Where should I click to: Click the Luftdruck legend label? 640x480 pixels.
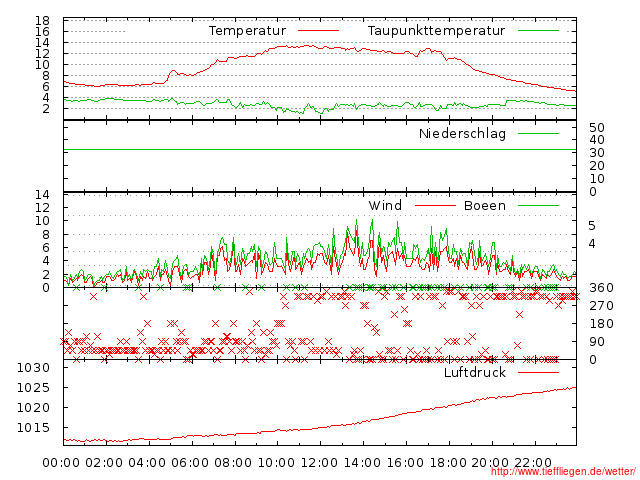tap(475, 372)
